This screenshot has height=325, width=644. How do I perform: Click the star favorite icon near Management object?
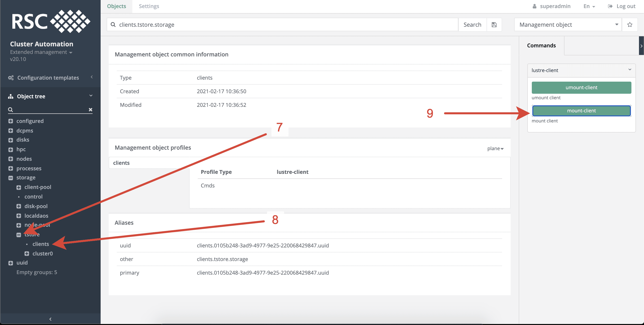630,24
